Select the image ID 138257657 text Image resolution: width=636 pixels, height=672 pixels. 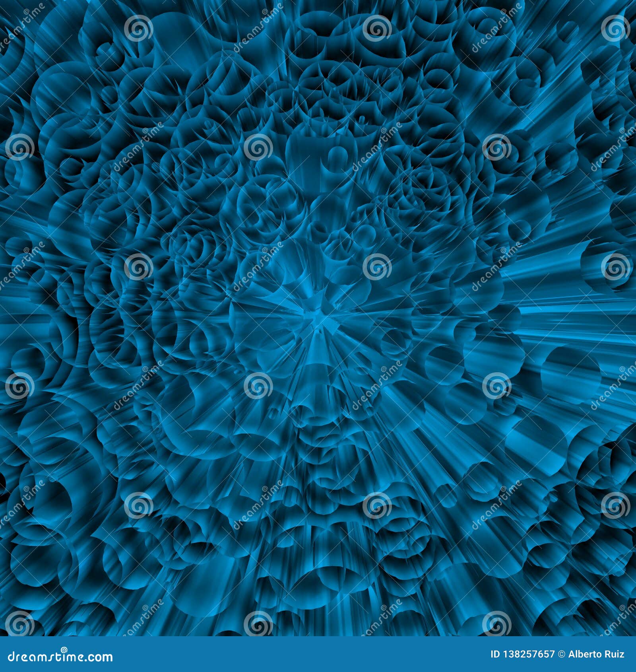523,654
